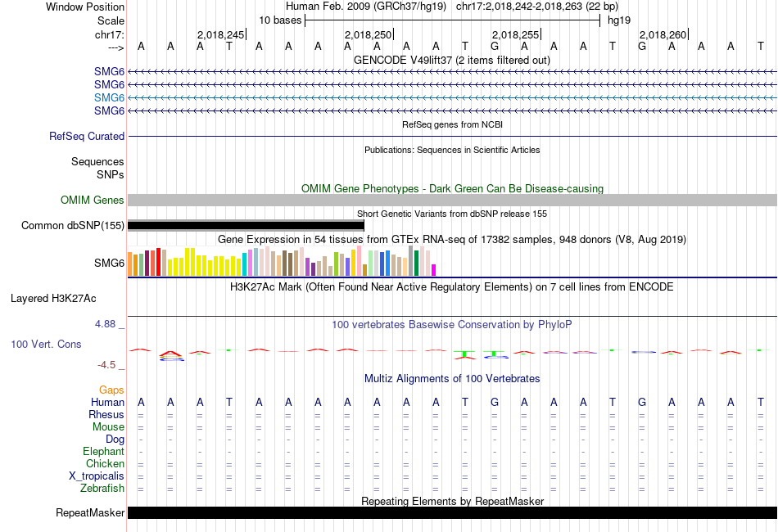Image resolution: width=778 pixels, height=532 pixels.
Task: Click the light-blue SMG6 transcript label
Action: point(109,97)
